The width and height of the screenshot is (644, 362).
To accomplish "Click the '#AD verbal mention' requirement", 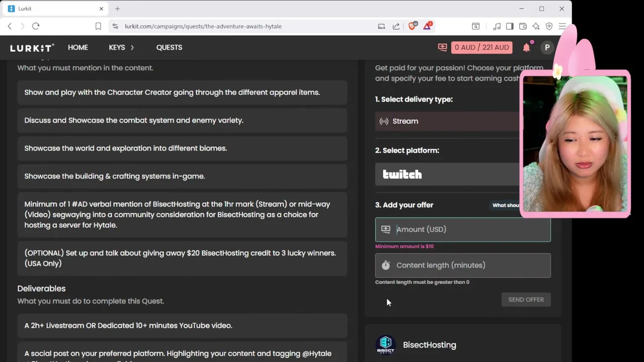I will click(x=183, y=215).
